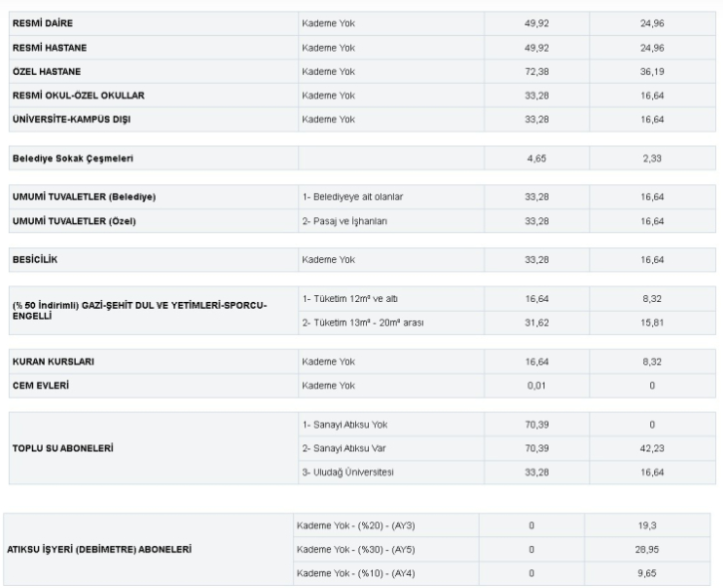Click the 72,38 price value
The height and width of the screenshot is (588, 723).
[x=537, y=72]
